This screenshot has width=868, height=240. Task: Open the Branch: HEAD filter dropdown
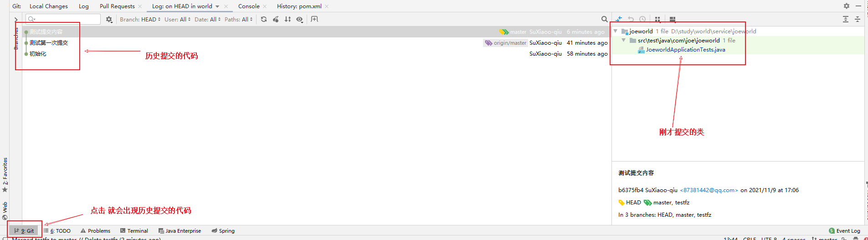140,19
